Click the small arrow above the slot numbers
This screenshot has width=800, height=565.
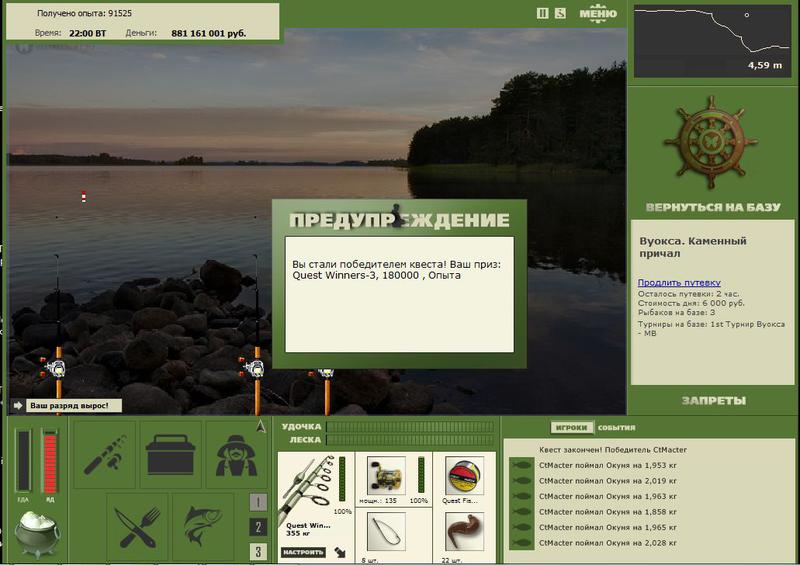pyautogui.click(x=261, y=427)
